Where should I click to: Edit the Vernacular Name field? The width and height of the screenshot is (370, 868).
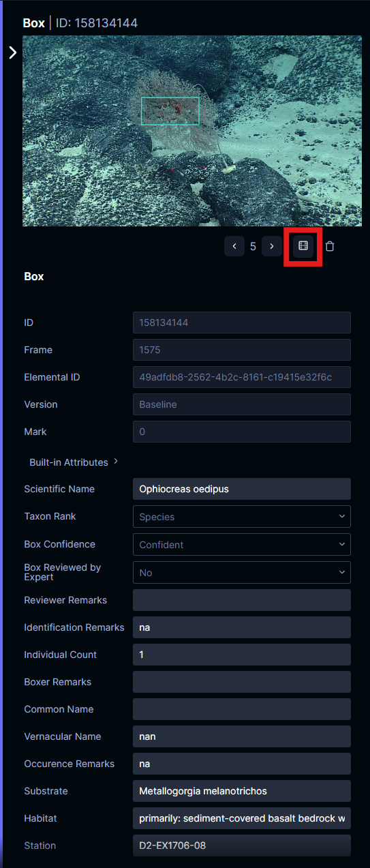(242, 736)
